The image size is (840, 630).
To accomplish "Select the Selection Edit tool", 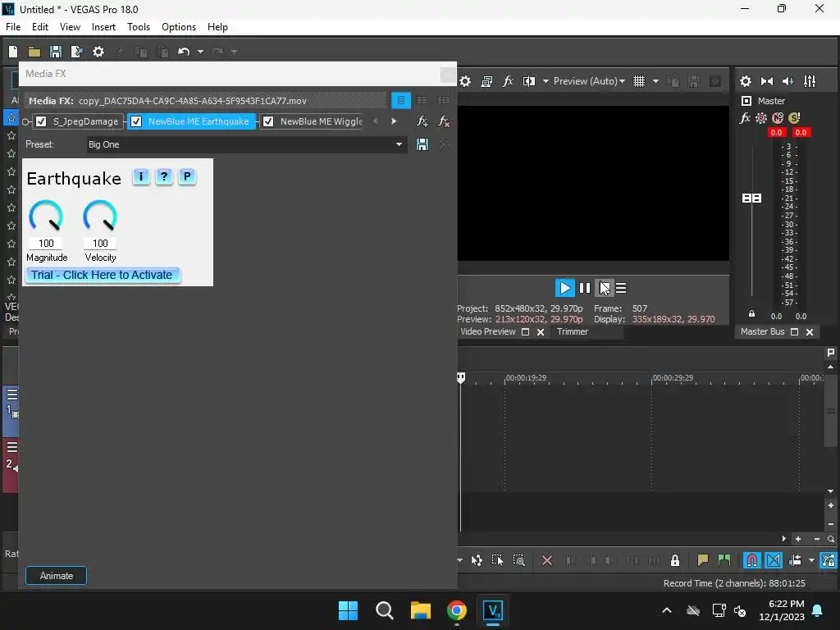I will 498,560.
